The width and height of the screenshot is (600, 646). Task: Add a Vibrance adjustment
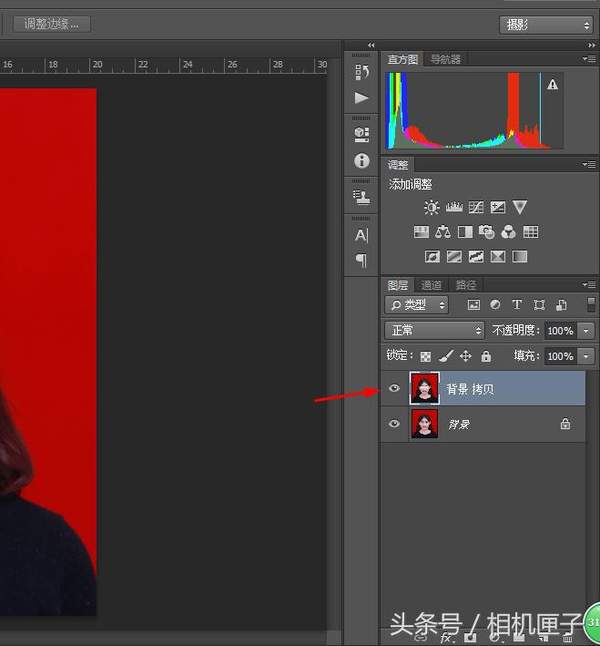[520, 207]
